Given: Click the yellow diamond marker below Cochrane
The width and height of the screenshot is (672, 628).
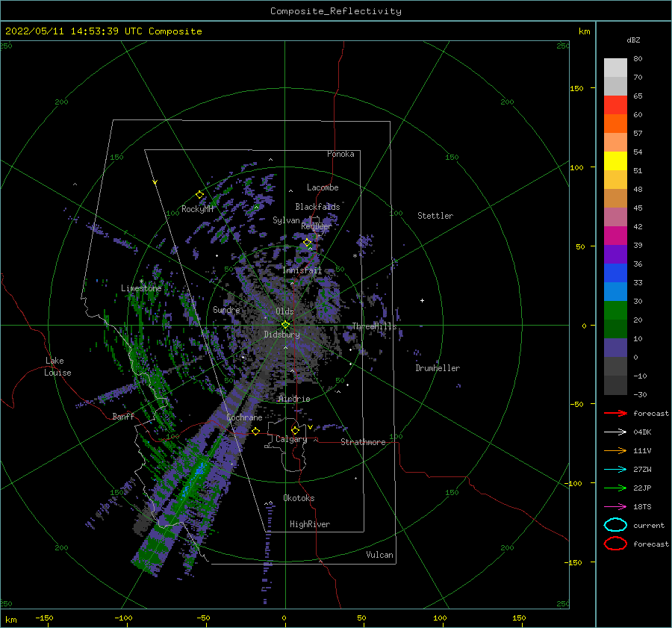Looking at the screenshot, I should [256, 432].
